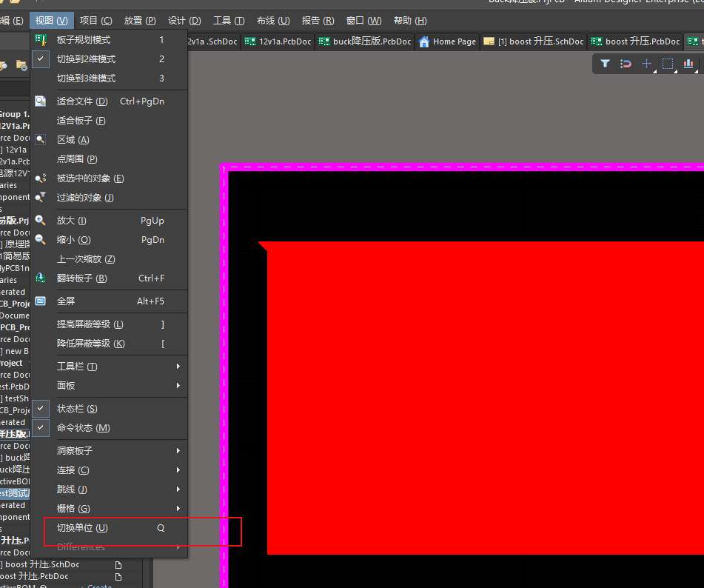Click the document icon beside boost 升压.PcbDoc row
This screenshot has width=704, height=588.
[118, 576]
